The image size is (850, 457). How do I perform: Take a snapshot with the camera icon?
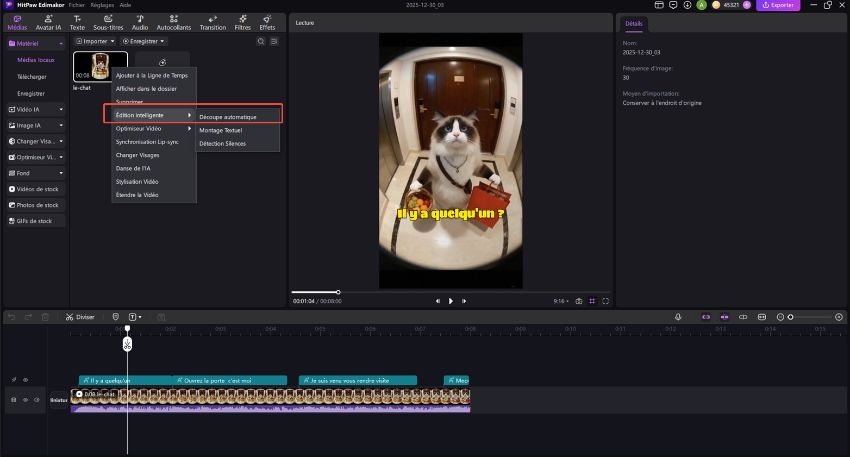pyautogui.click(x=578, y=301)
